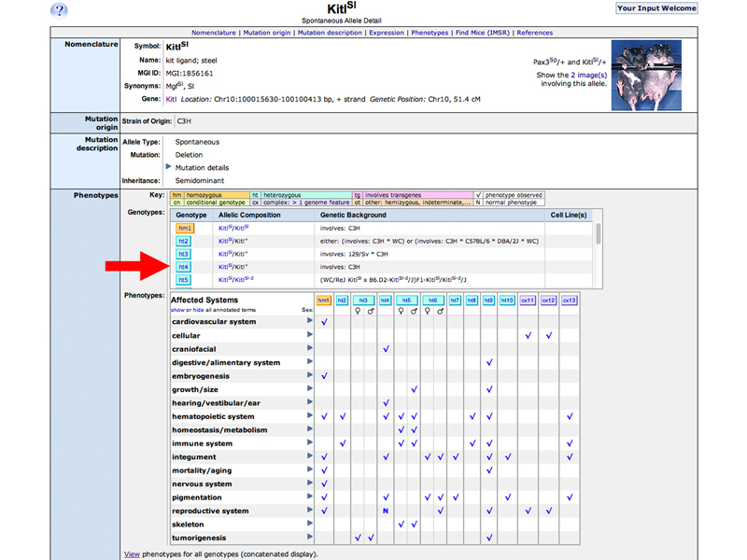Expand craniofacial row
The height and width of the screenshot is (560, 747).
pos(310,348)
